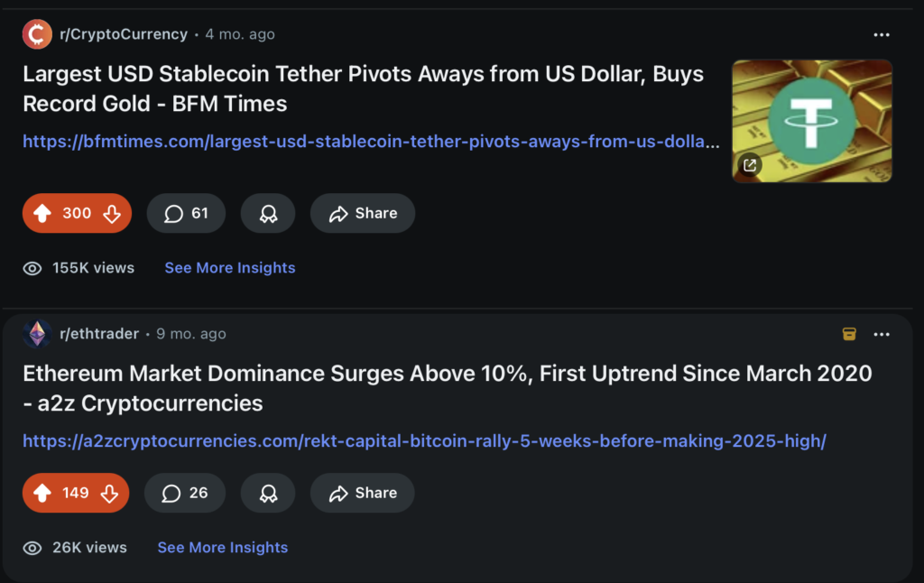
Task: See More Insights for the 155K views post
Action: point(230,268)
